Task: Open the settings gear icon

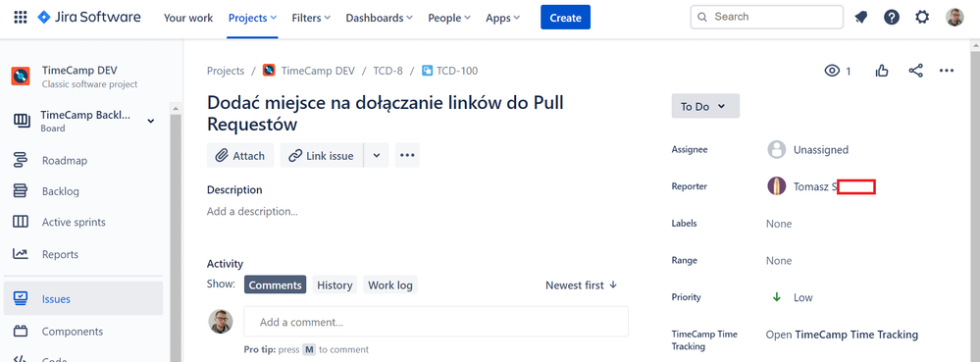Action: coord(922,18)
